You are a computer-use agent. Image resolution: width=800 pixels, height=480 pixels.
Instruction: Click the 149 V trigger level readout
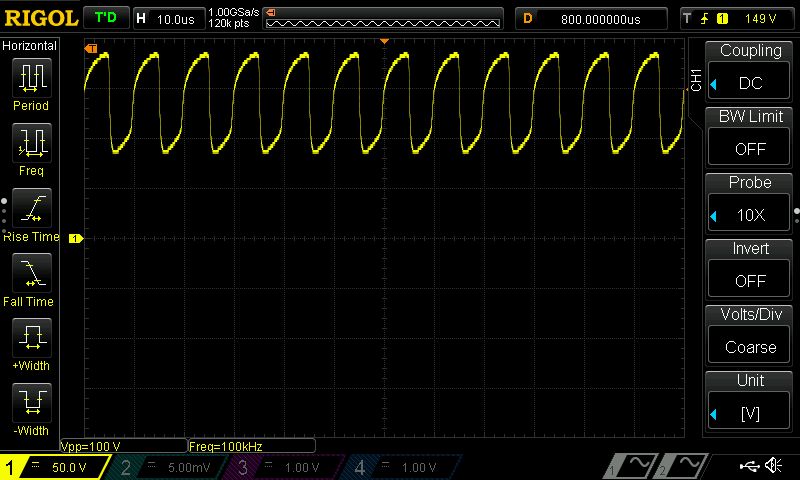[x=760, y=19]
